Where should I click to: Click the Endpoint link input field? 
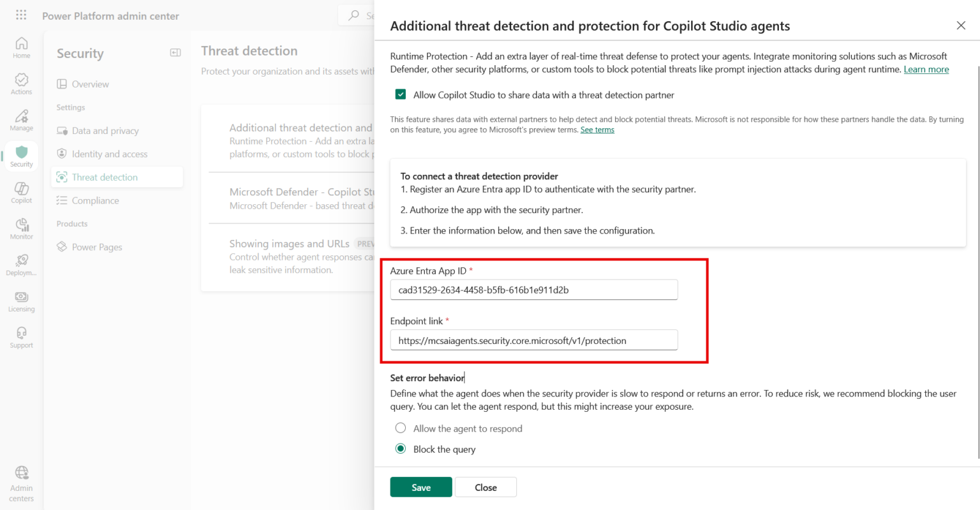[534, 340]
